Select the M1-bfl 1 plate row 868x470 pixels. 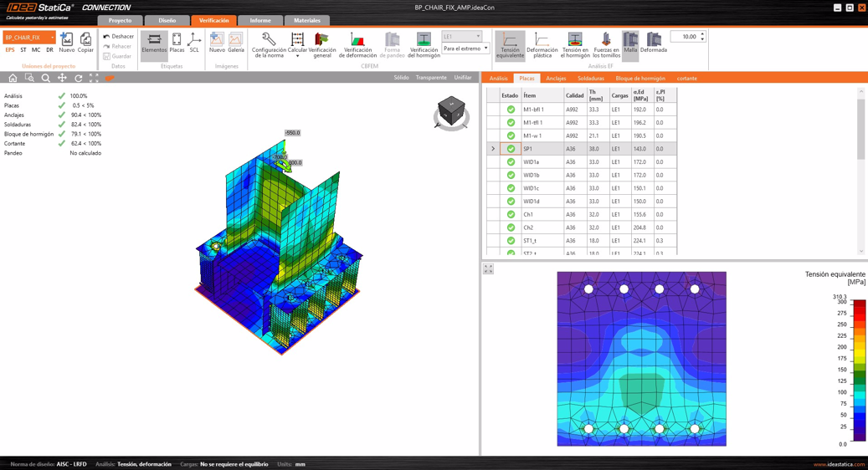(581, 110)
